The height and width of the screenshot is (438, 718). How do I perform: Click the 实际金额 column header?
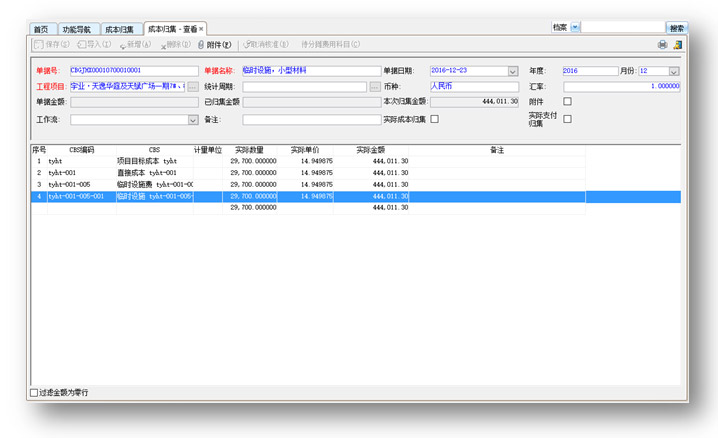tap(371, 150)
